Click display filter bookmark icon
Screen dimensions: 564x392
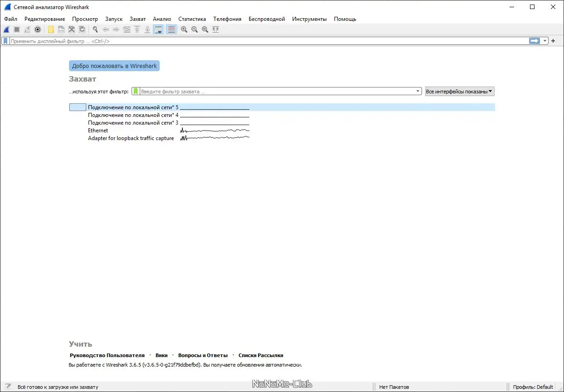(5, 41)
